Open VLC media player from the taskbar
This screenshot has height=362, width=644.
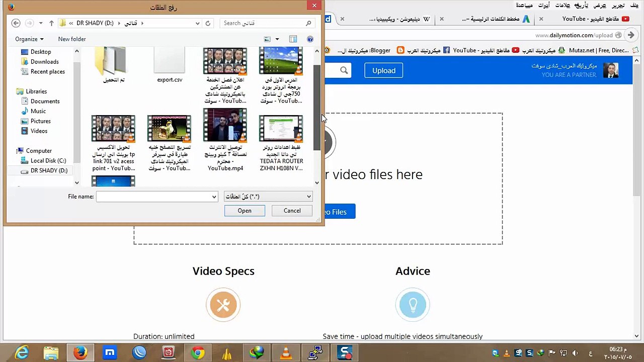click(x=286, y=352)
